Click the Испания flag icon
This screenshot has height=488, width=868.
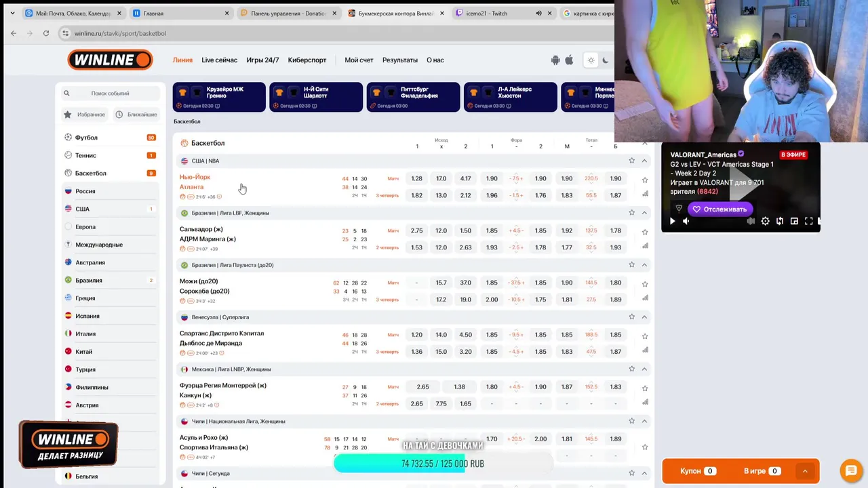pos(68,316)
